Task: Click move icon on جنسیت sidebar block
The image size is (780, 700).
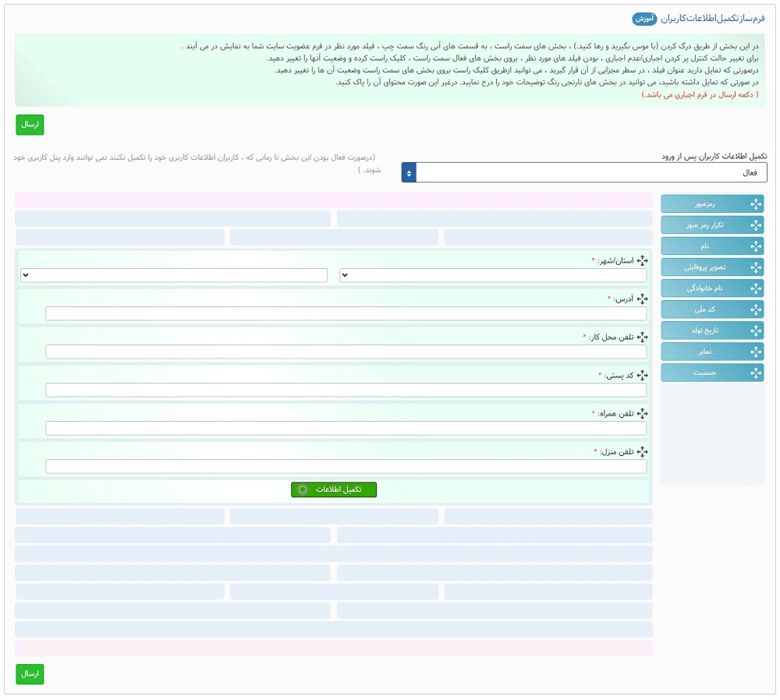Action: pos(755,373)
